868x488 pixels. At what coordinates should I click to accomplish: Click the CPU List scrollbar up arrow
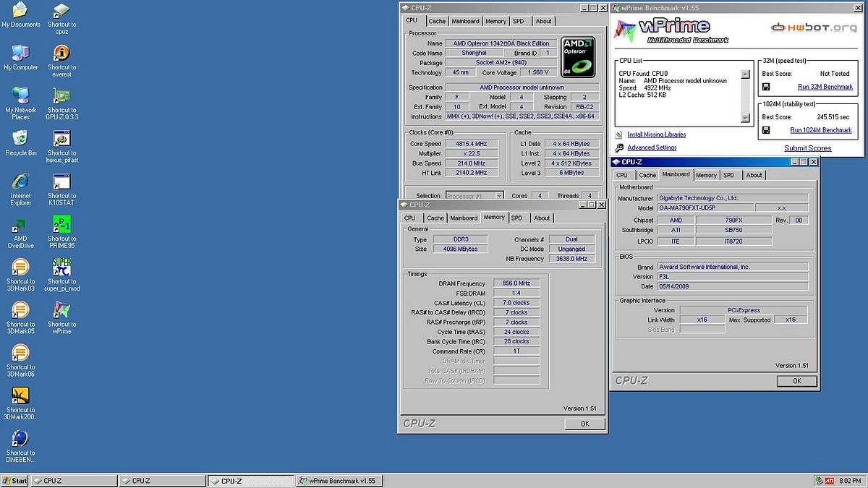[745, 74]
